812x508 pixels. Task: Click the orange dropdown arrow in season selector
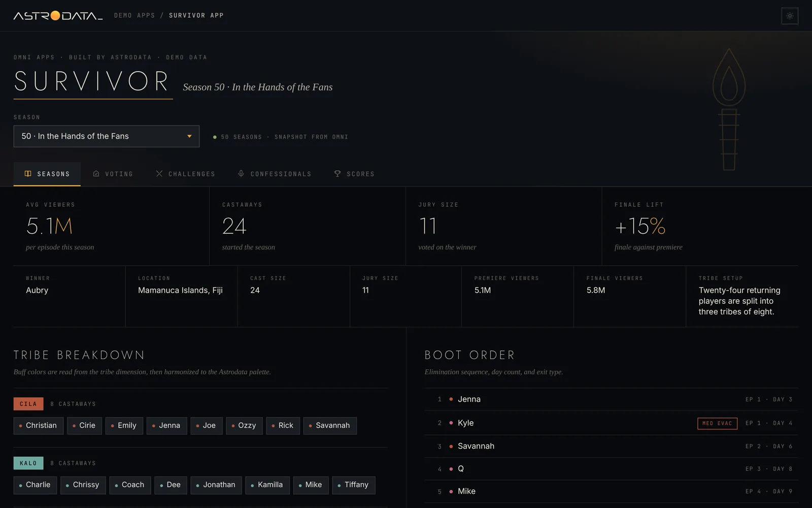tap(189, 136)
